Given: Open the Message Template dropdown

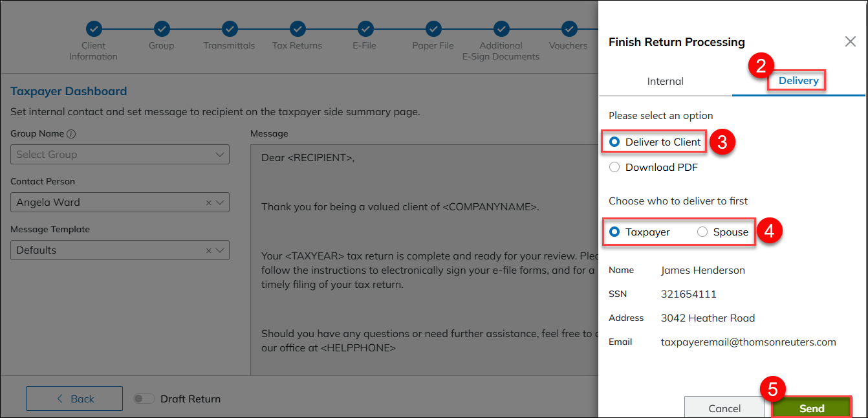Looking at the screenshot, I should 220,250.
